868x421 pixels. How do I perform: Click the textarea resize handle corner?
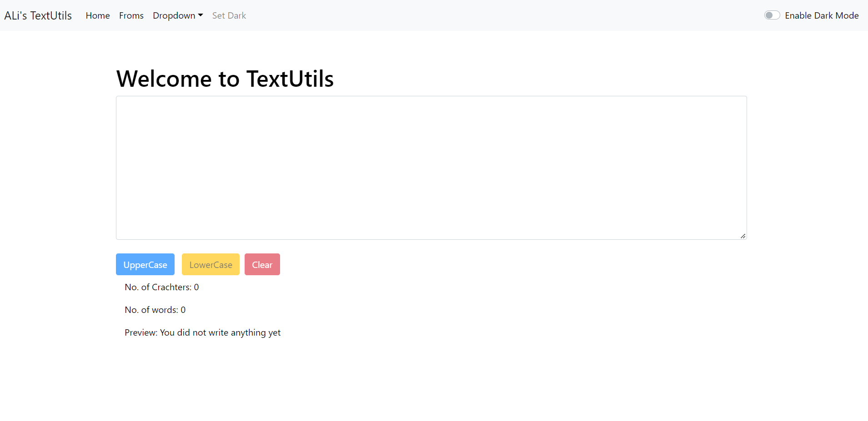click(743, 236)
